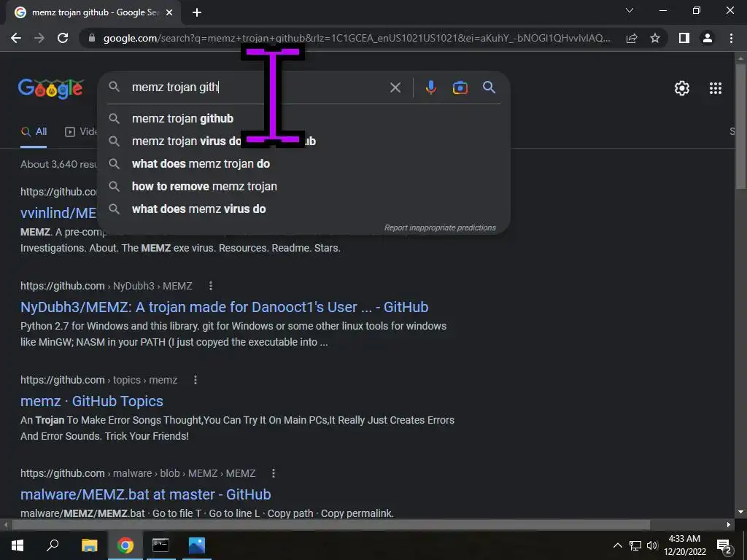The height and width of the screenshot is (560, 747).
Task: Click into the Google search text field
Action: coord(258,87)
